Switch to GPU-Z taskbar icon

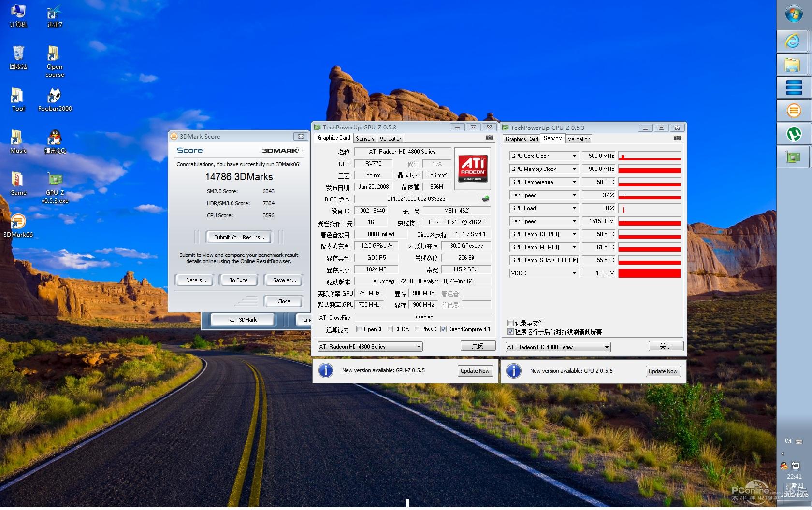pos(794,157)
